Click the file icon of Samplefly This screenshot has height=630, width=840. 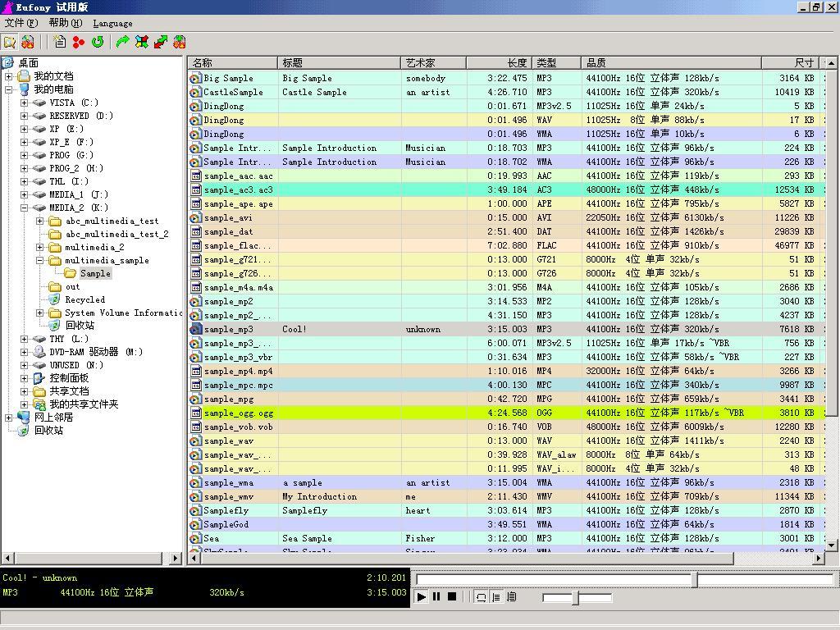(x=195, y=510)
